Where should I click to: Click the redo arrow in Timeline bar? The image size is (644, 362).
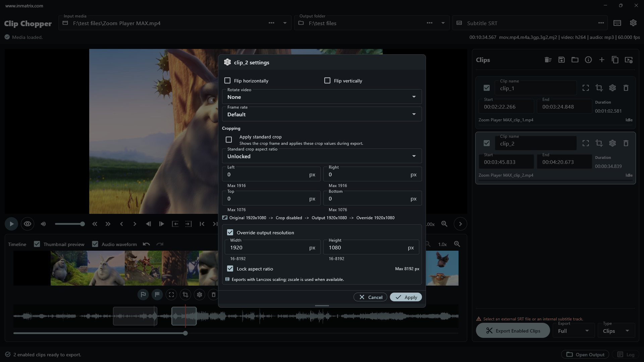160,244
